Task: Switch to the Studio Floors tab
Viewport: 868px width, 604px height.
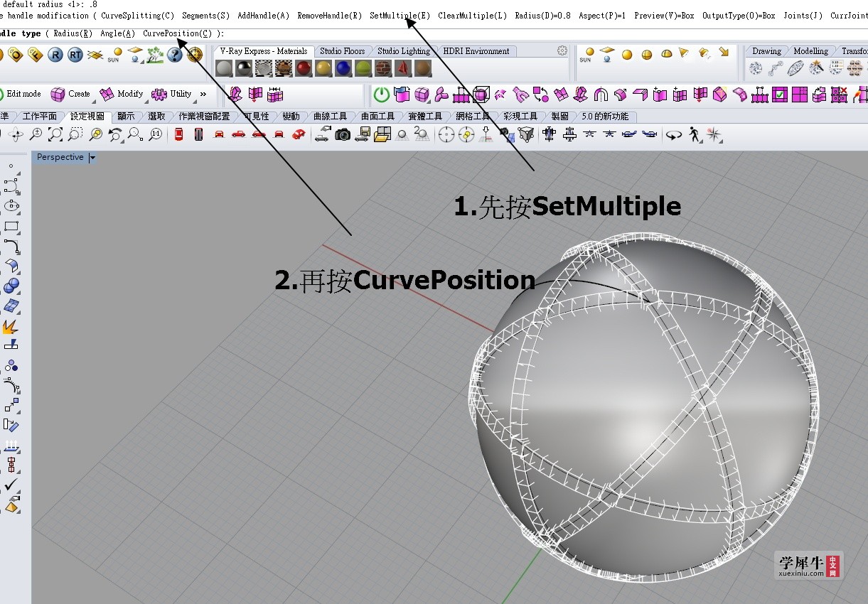Action: click(342, 51)
